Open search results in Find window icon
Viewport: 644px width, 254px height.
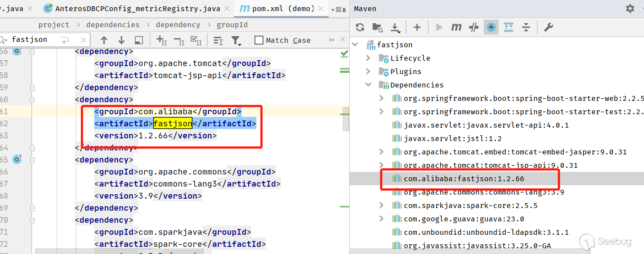coord(218,41)
